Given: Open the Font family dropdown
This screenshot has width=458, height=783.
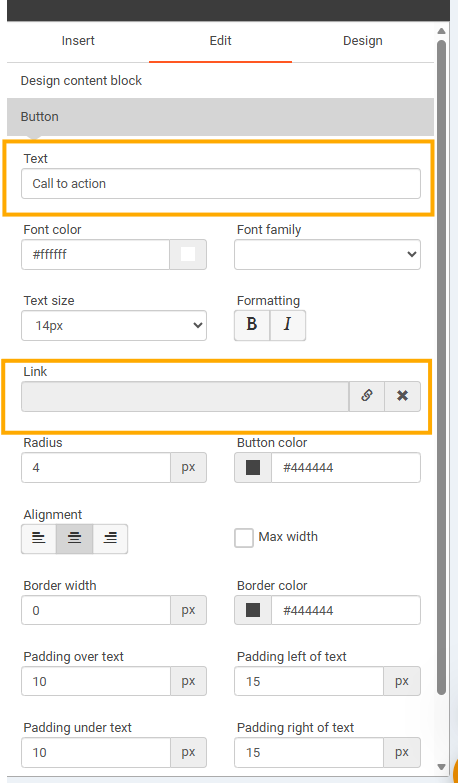Looking at the screenshot, I should [327, 254].
